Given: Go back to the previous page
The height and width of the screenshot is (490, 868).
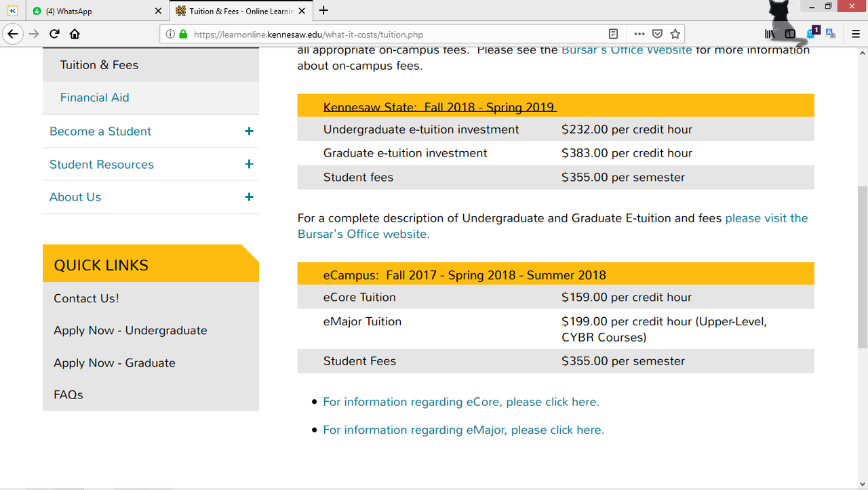Looking at the screenshot, I should (12, 34).
